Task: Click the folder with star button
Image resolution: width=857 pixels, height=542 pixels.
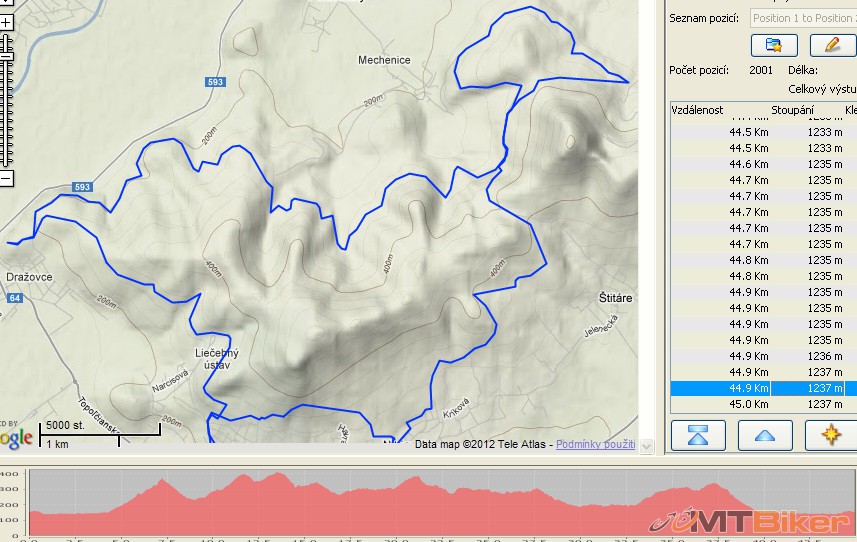Action: pos(774,45)
